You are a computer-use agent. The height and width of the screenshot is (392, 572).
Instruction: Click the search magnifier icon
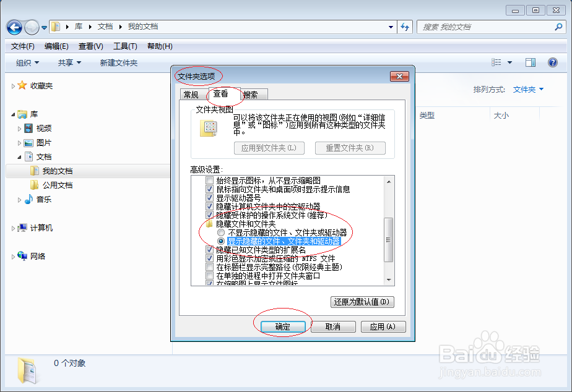click(x=558, y=27)
